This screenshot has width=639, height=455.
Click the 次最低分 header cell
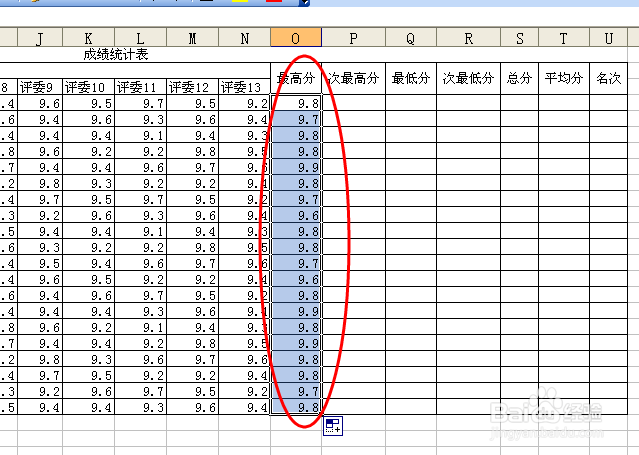point(468,78)
